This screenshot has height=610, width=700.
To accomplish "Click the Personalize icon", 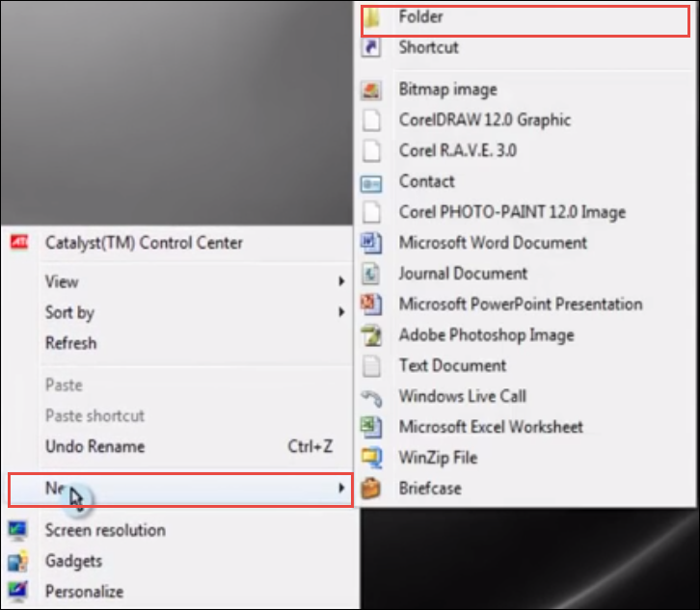I will (x=18, y=592).
